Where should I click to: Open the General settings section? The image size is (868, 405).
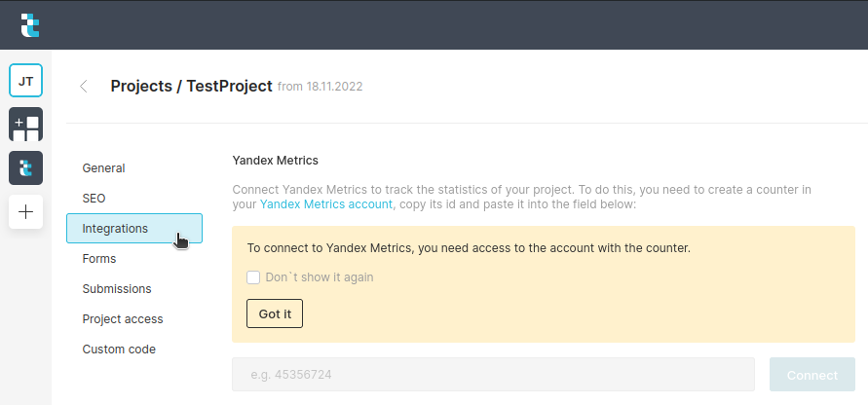coord(103,167)
